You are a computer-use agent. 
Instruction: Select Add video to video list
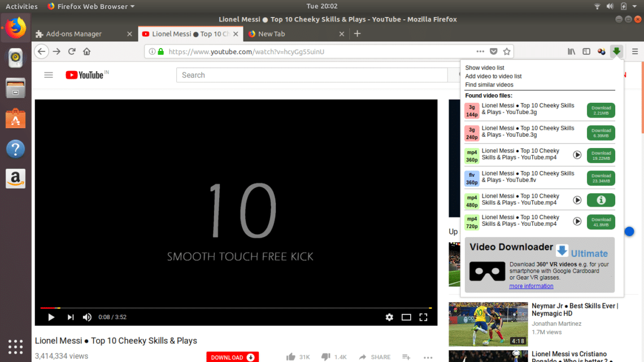493,76
